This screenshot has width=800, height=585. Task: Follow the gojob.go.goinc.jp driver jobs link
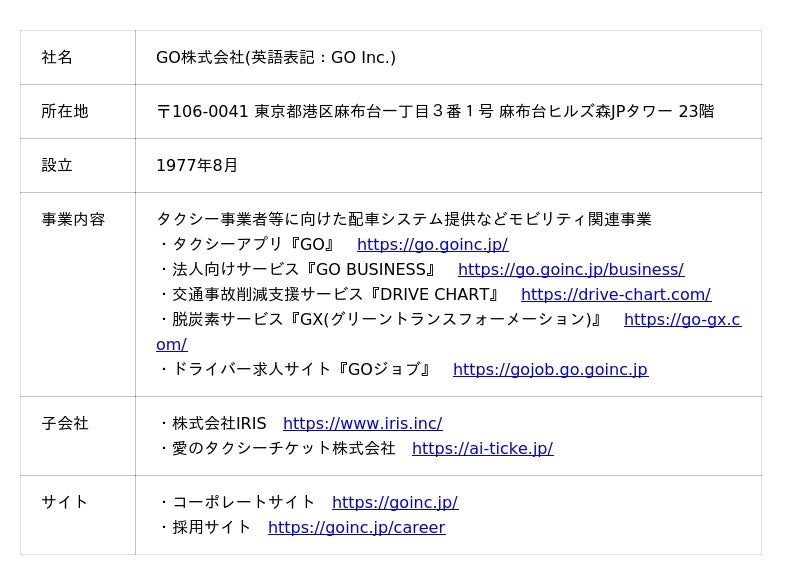[x=550, y=370]
